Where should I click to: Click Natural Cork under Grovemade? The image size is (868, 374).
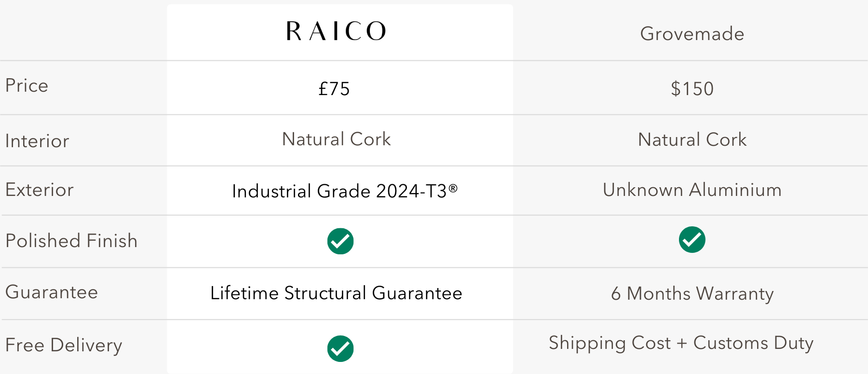point(692,139)
